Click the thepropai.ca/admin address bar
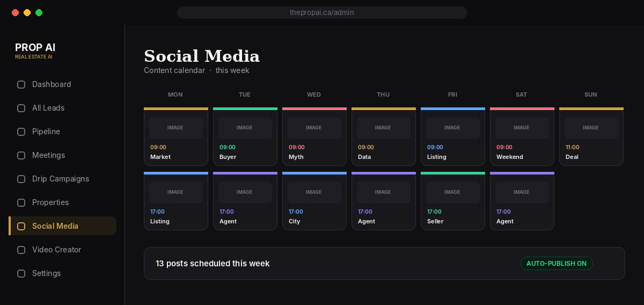Image resolution: width=644 pixels, height=305 pixels. pyautogui.click(x=322, y=12)
